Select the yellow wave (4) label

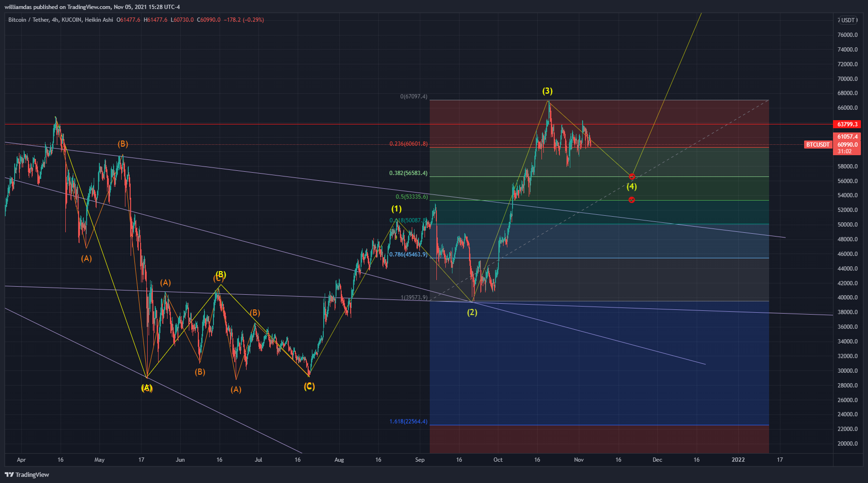pos(632,186)
